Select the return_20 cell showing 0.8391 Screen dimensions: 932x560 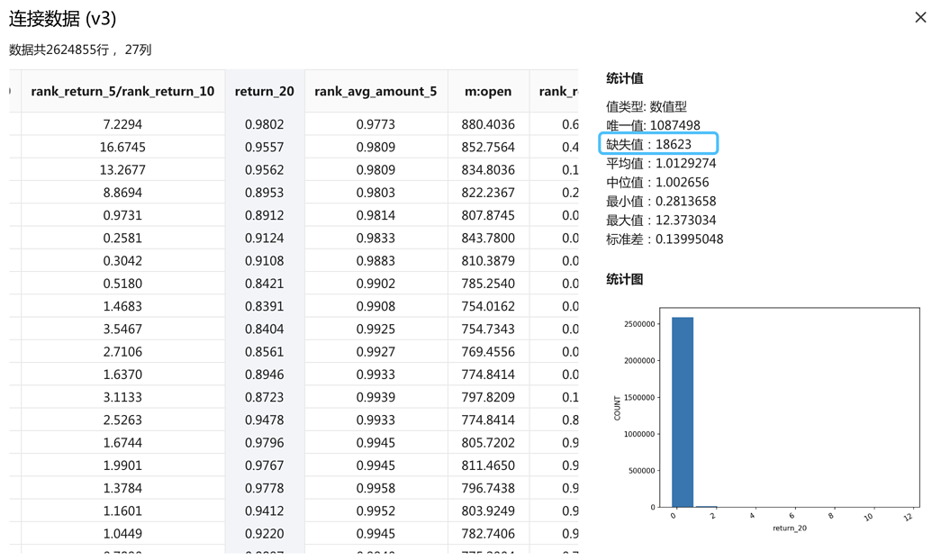click(x=264, y=306)
